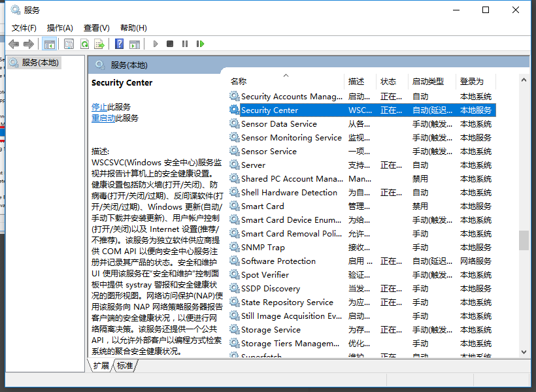Click the gear icon beside Security Center
Screen dimensions: 536x392
click(234, 110)
